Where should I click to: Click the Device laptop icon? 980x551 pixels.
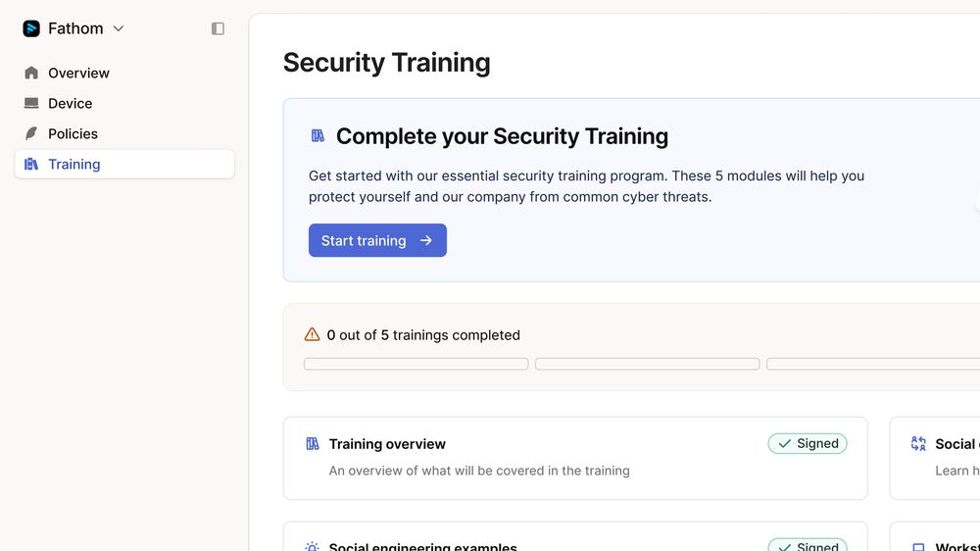(x=31, y=103)
